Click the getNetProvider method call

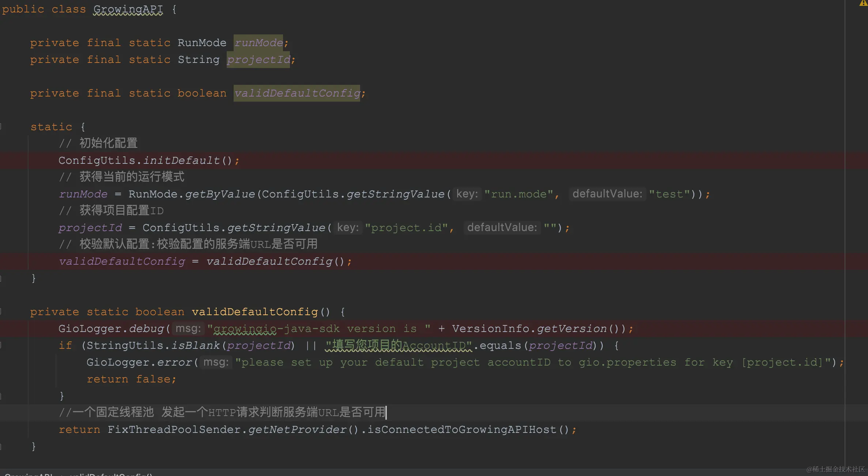tap(297, 430)
